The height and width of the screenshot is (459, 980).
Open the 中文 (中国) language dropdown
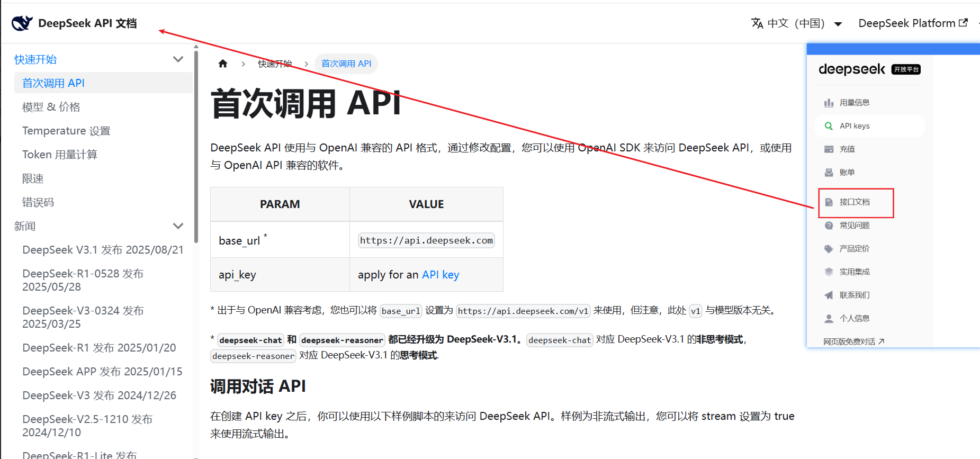797,23
